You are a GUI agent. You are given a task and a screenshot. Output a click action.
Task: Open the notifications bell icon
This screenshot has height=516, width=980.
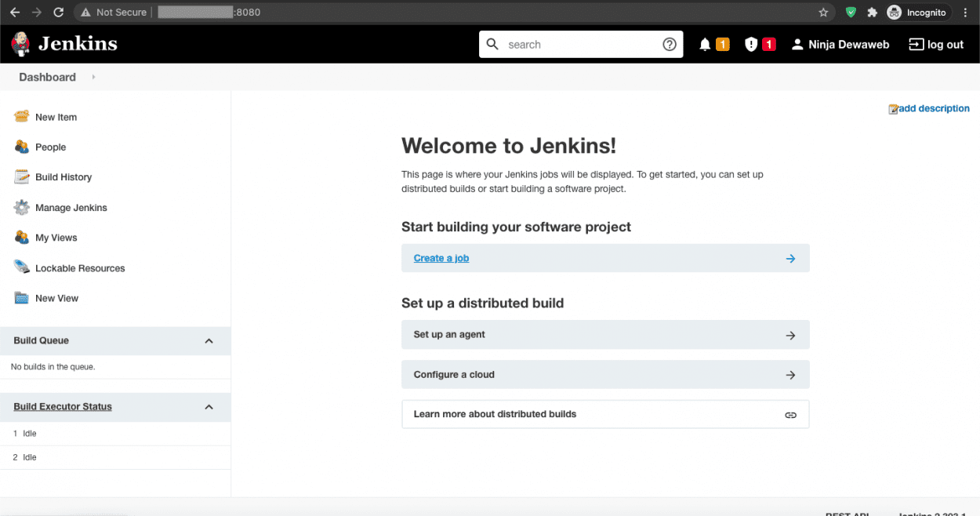coord(705,45)
